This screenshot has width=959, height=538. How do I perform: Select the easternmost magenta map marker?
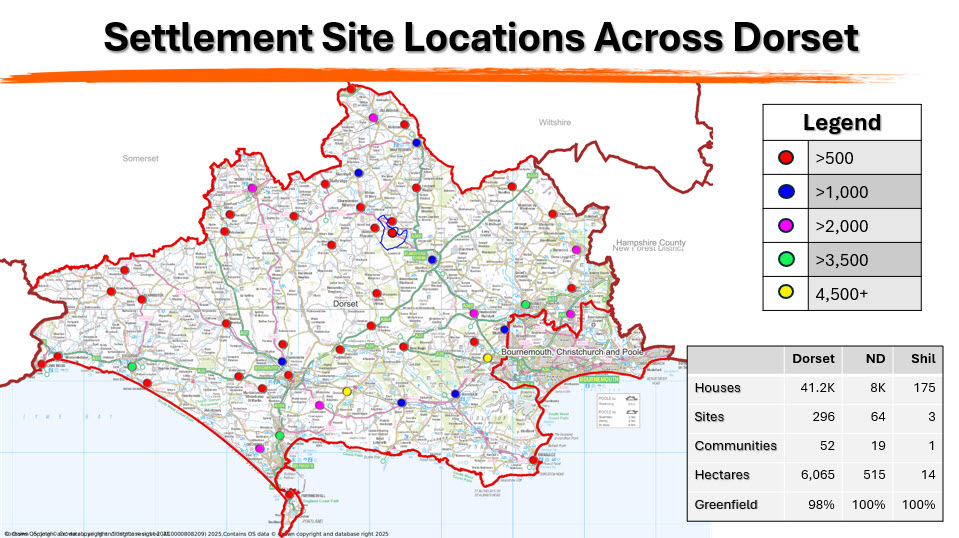point(576,249)
